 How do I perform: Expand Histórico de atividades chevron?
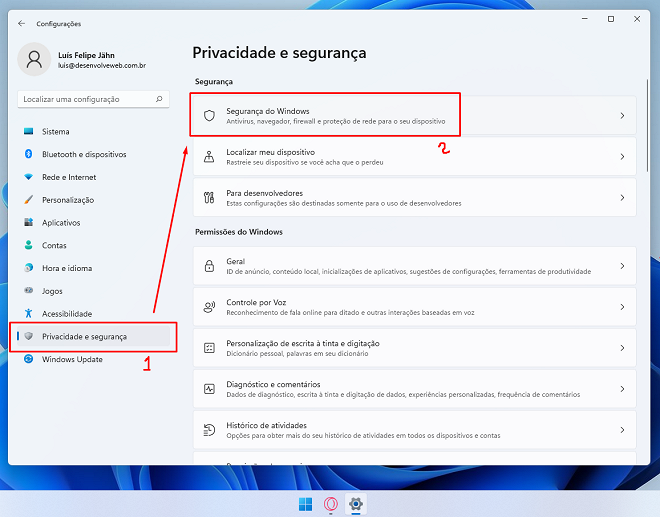point(622,430)
